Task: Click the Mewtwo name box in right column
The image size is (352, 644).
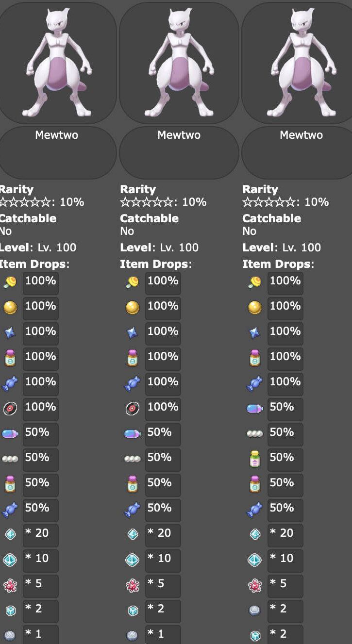Action: coord(297,153)
